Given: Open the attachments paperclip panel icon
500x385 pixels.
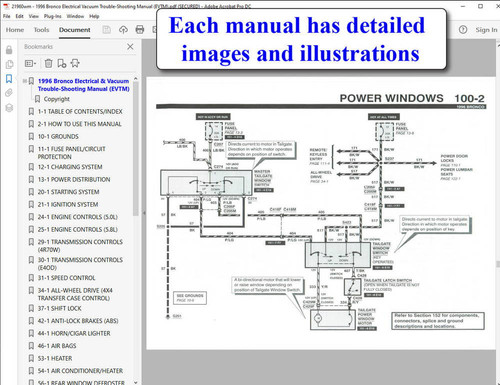Looking at the screenshot, I should point(9,93).
